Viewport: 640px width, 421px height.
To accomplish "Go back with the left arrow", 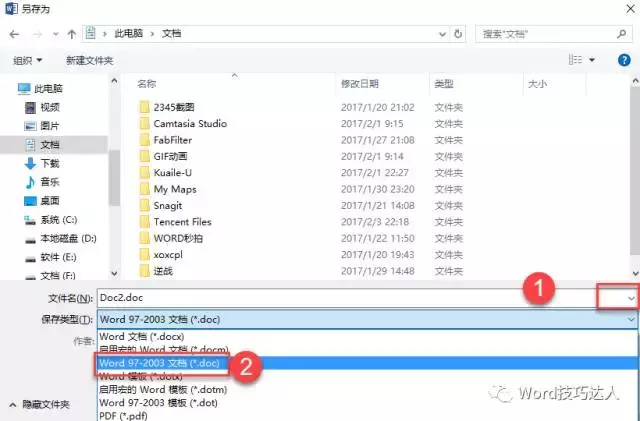I will (15, 34).
